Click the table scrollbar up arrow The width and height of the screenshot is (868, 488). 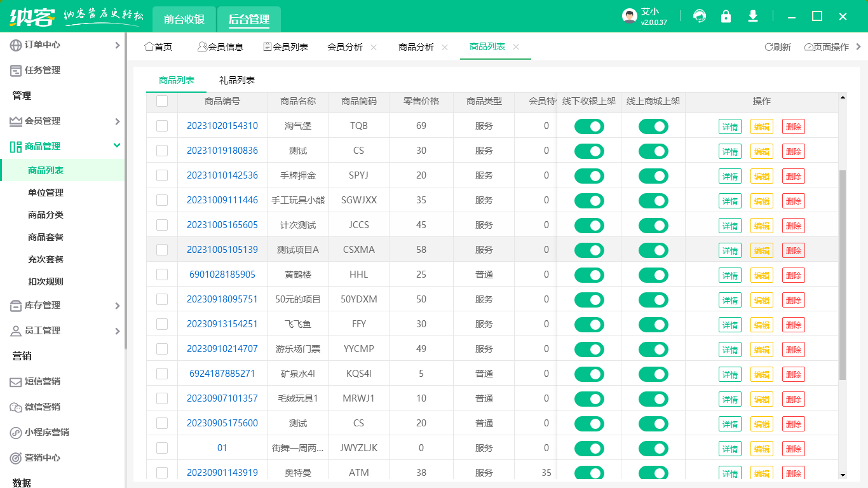pos(843,97)
